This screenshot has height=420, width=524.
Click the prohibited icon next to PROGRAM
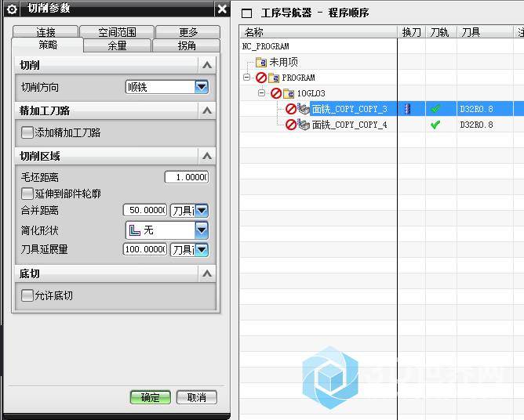pyautogui.click(x=261, y=78)
